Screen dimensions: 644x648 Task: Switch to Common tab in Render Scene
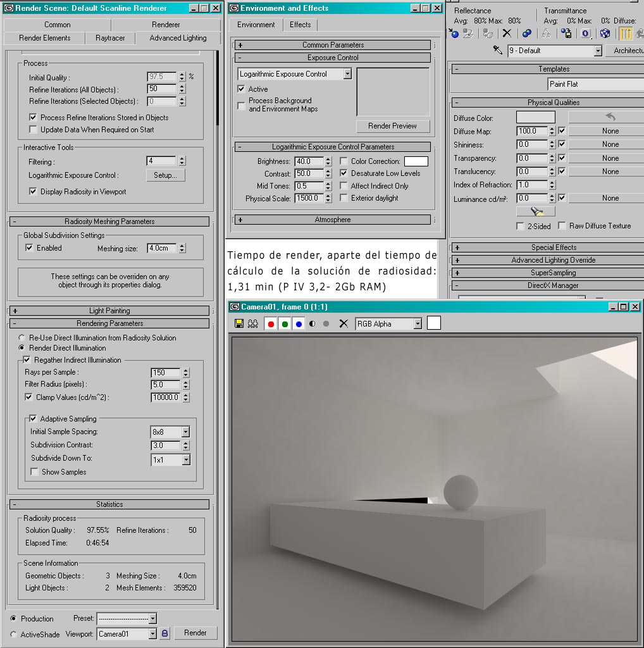coord(58,25)
